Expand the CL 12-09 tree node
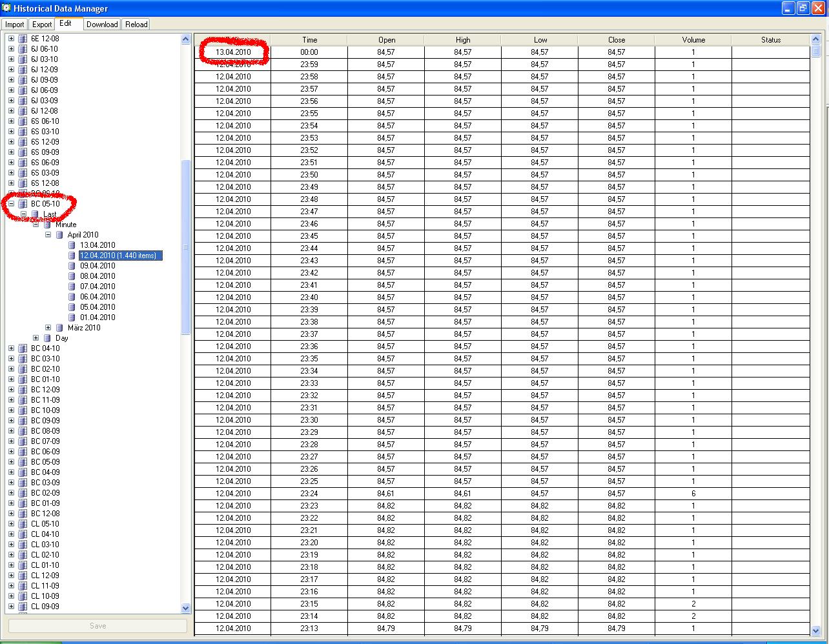 (x=11, y=576)
